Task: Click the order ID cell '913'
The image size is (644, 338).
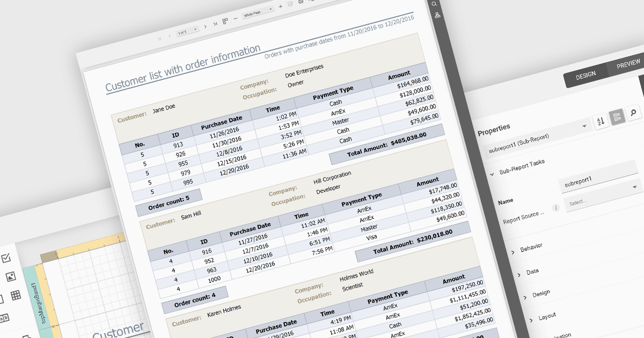Action: (178, 144)
